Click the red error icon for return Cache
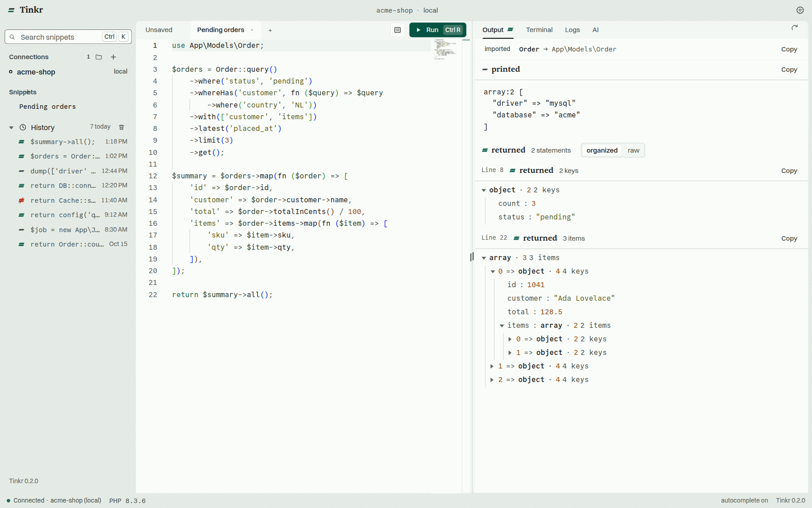This screenshot has height=508, width=812. (21, 200)
